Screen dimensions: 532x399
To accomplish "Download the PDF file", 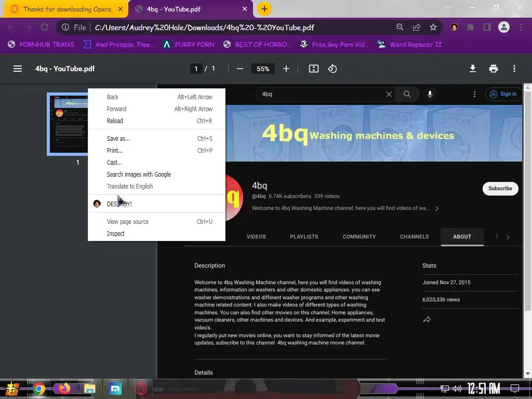I will tap(473, 69).
